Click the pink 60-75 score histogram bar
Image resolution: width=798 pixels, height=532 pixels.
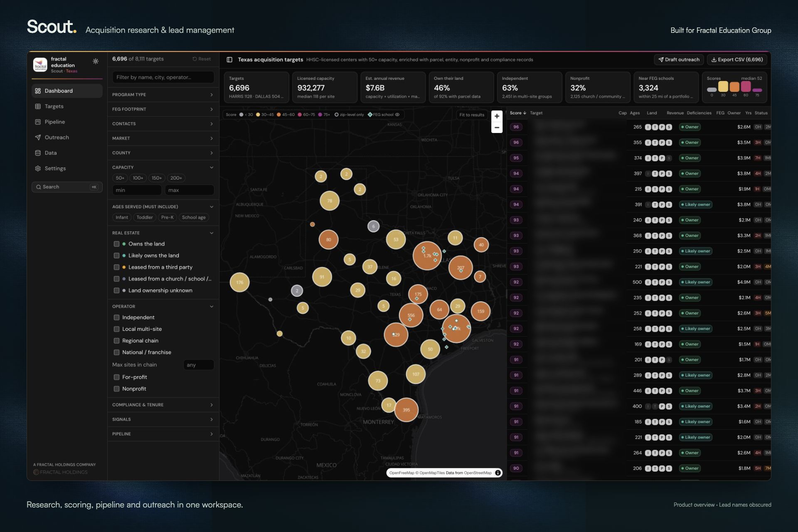point(746,86)
